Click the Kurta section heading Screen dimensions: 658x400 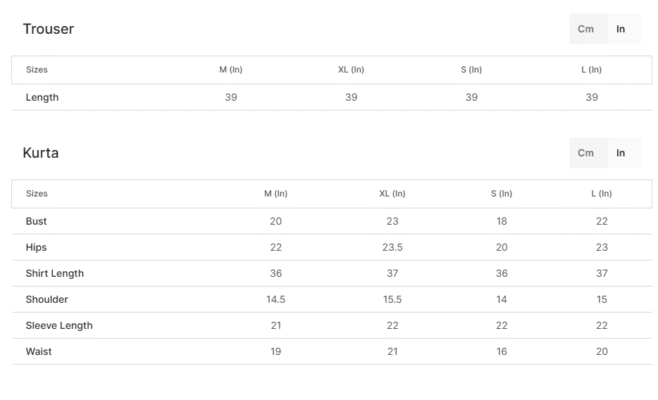point(41,153)
